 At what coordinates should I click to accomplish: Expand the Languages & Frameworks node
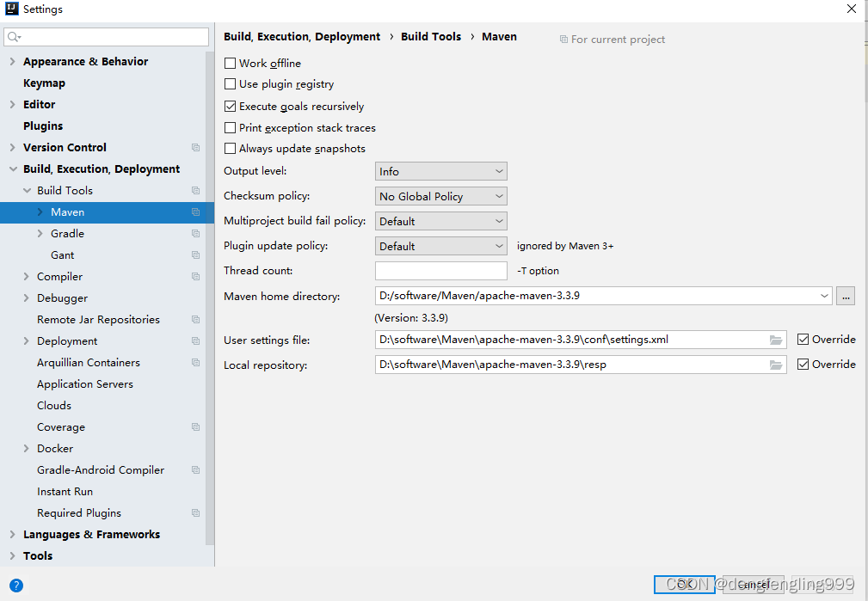12,535
